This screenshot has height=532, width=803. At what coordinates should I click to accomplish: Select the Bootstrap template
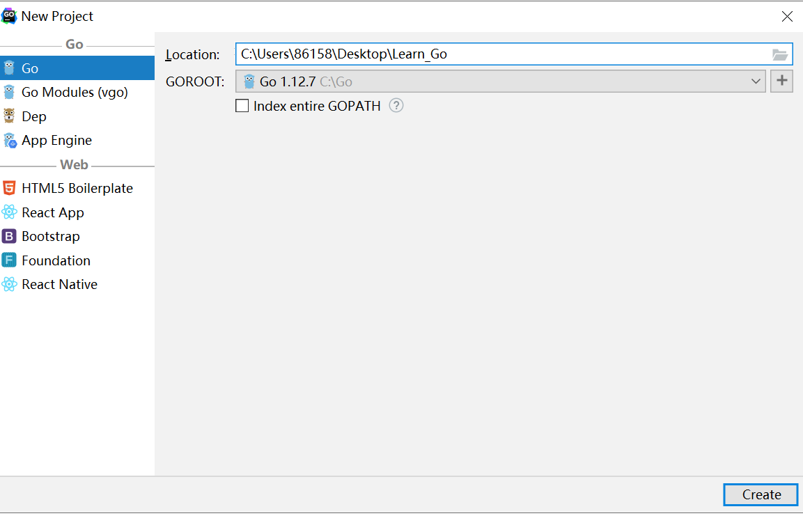tap(77, 237)
